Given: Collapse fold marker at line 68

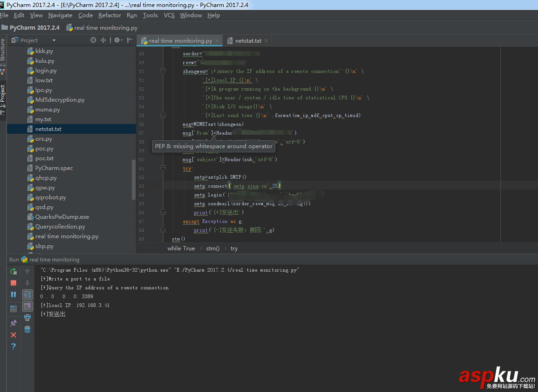Looking at the screenshot, I should pyautogui.click(x=163, y=229).
